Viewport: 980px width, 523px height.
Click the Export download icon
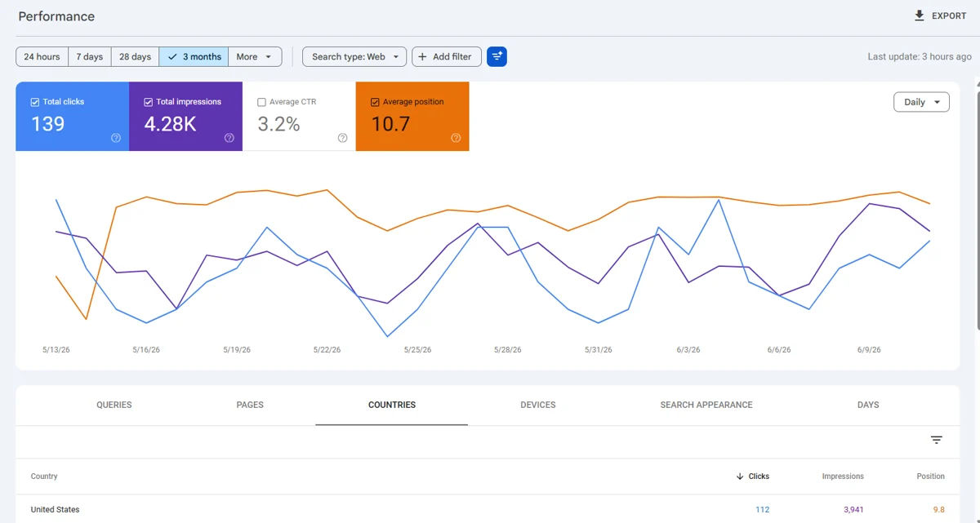(x=920, y=16)
